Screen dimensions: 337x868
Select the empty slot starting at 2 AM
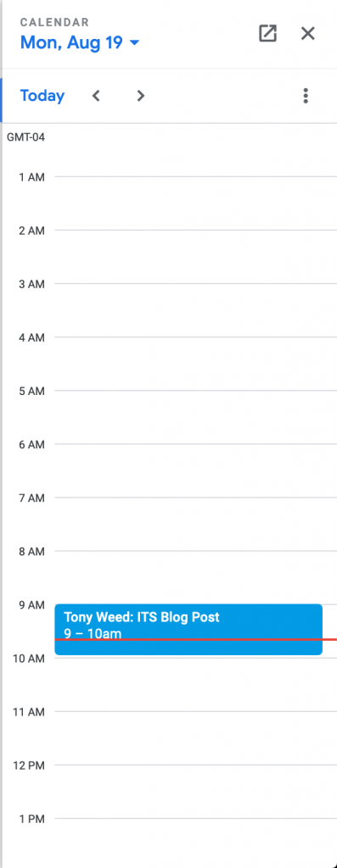point(195,257)
